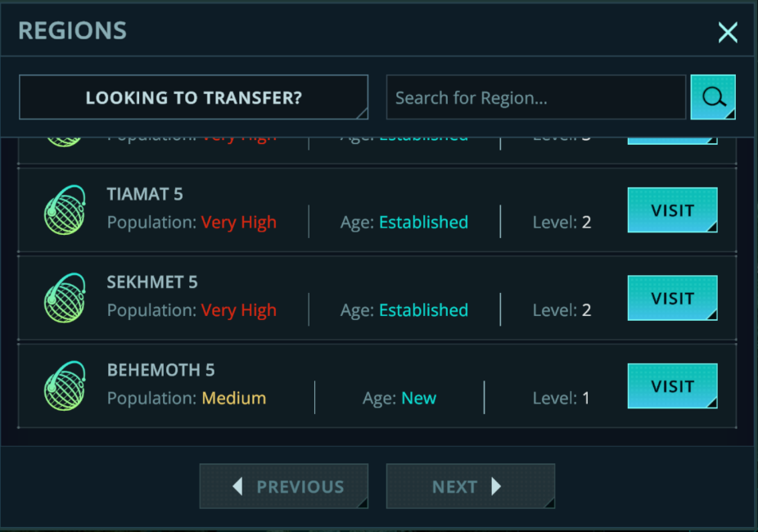Focus the Search for Region field
The image size is (758, 532).
point(535,98)
